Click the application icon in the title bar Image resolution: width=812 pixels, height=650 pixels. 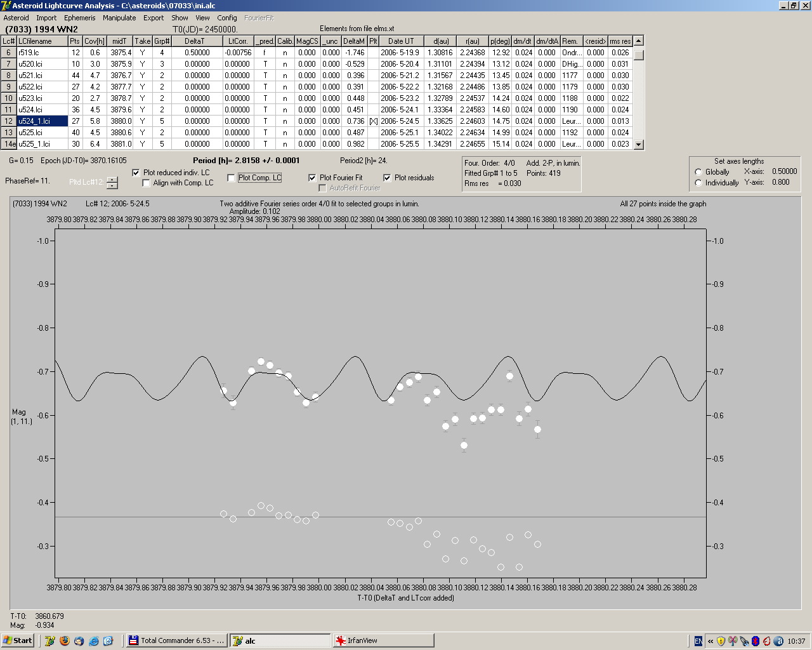[x=6, y=6]
